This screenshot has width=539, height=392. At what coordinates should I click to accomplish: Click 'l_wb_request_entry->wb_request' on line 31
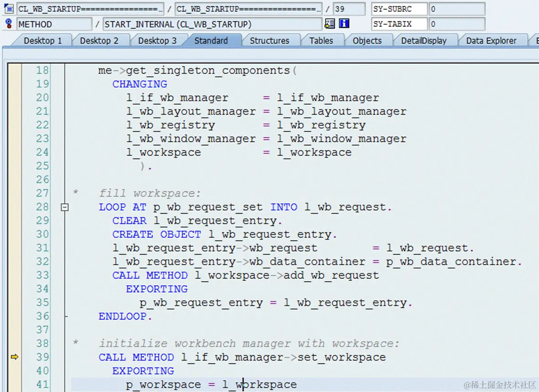(x=215, y=248)
